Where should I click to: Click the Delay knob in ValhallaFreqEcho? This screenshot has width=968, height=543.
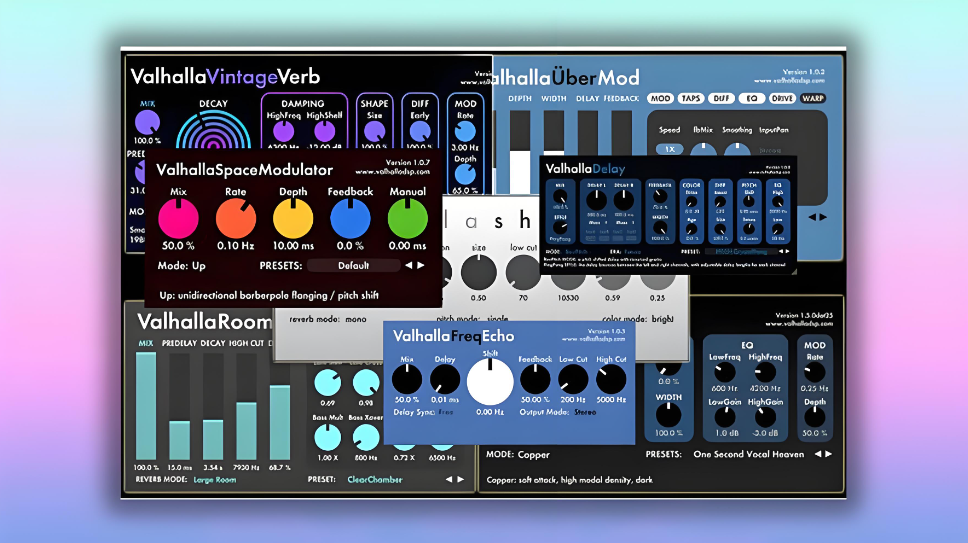pyautogui.click(x=444, y=379)
